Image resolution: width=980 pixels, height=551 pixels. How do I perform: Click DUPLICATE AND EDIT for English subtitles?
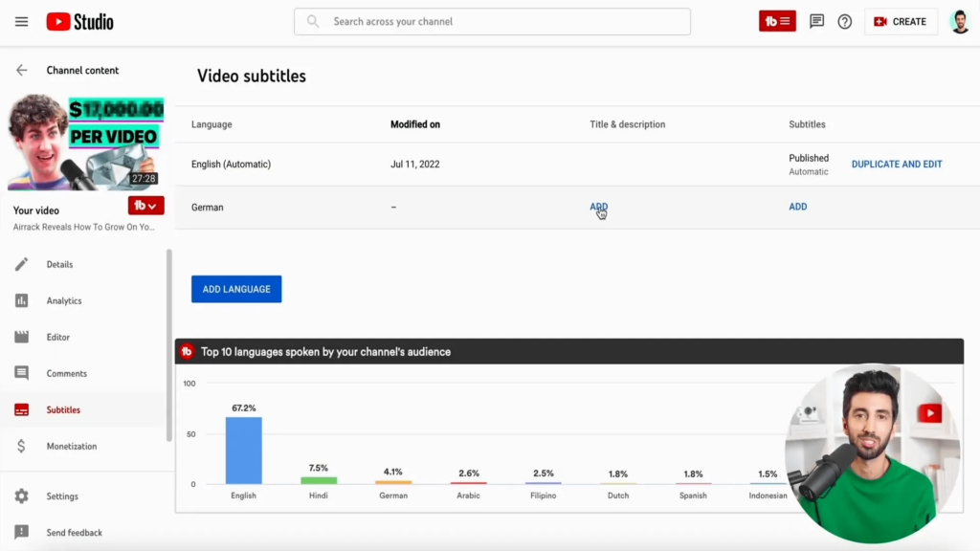click(896, 165)
